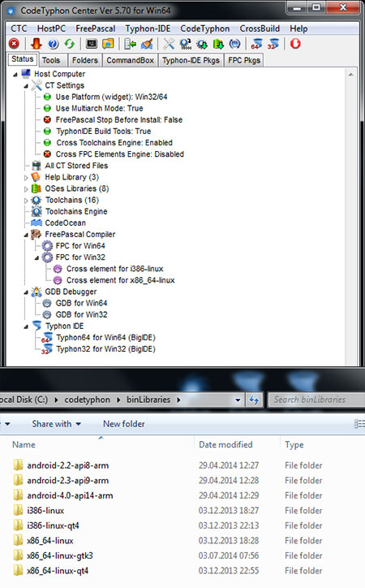This screenshot has height=588, width=365.
Task: Click the gear with green arrow icon
Action: [202, 44]
